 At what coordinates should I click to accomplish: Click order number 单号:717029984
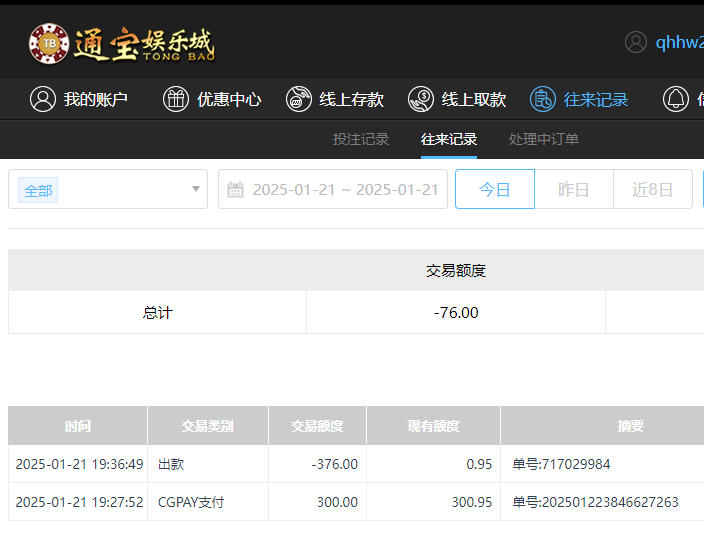click(561, 464)
